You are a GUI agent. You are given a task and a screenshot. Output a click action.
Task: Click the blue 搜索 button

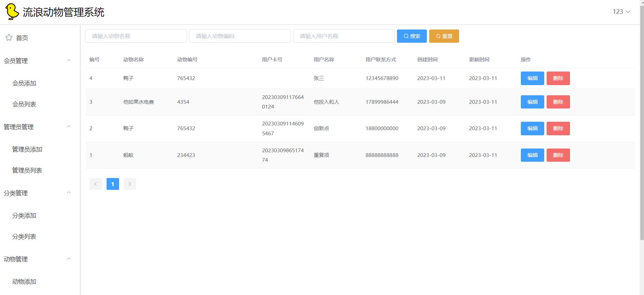[x=412, y=36]
